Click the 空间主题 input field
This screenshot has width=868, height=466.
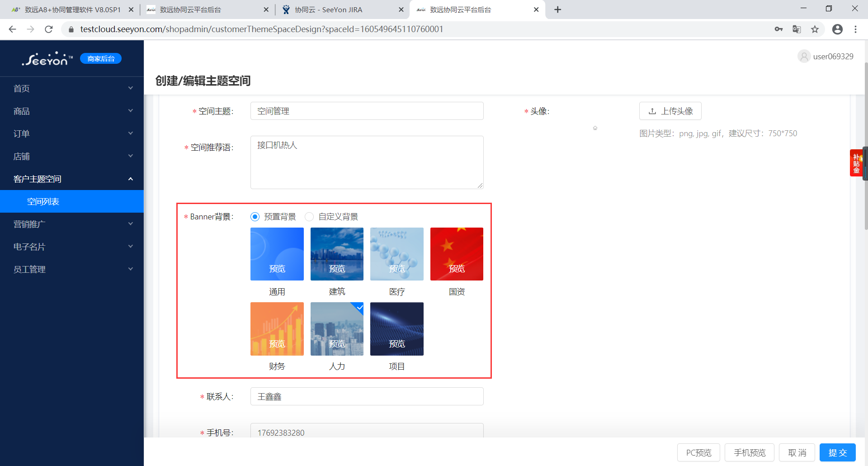(x=367, y=111)
